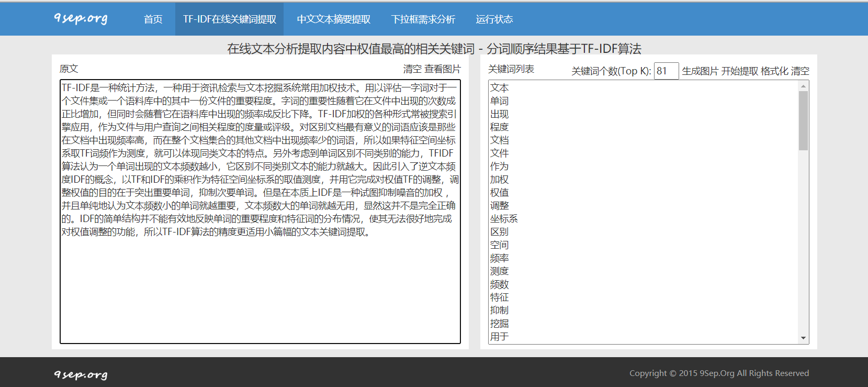
Task: Open the 首页 navigation item
Action: point(153,19)
